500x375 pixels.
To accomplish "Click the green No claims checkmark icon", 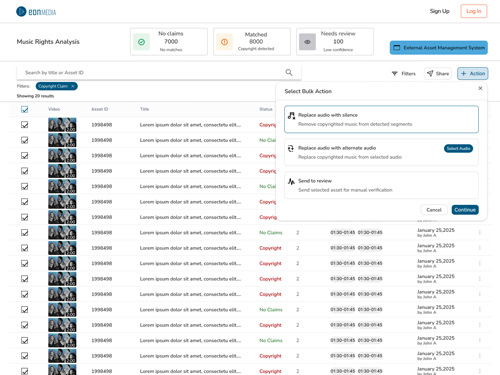I will click(x=141, y=42).
